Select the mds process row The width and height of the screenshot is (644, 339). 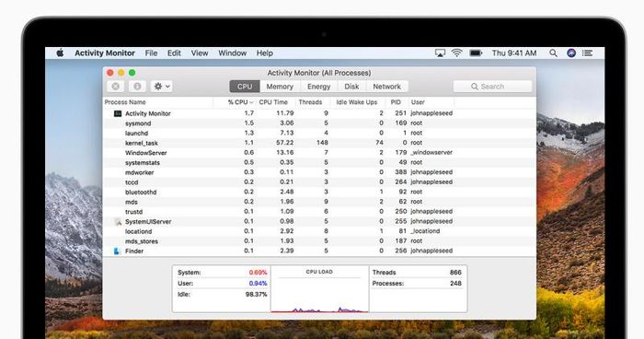(x=319, y=202)
